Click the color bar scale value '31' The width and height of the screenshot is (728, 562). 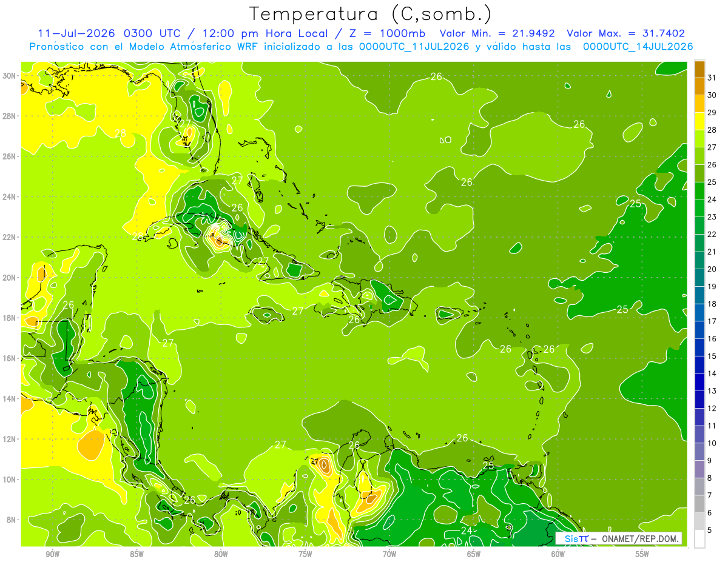pyautogui.click(x=712, y=77)
